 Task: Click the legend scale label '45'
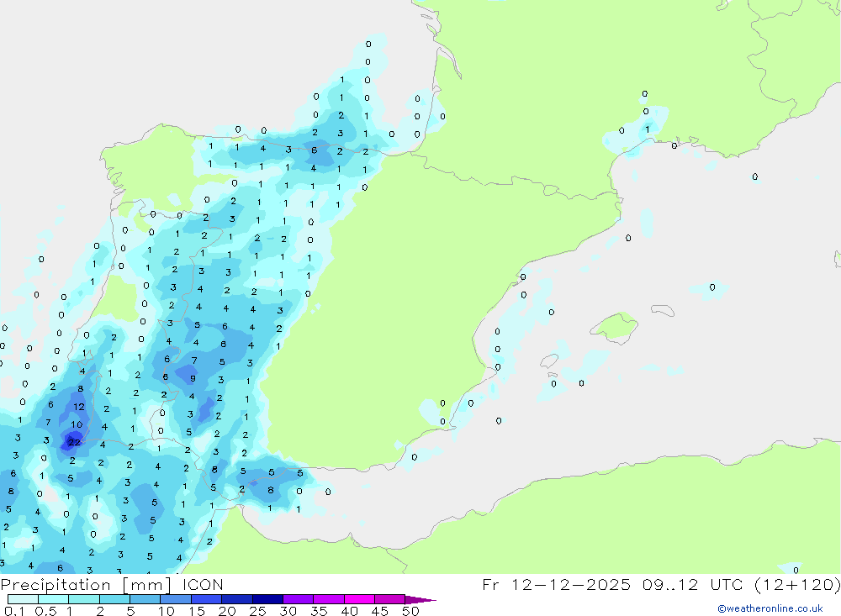[380, 611]
